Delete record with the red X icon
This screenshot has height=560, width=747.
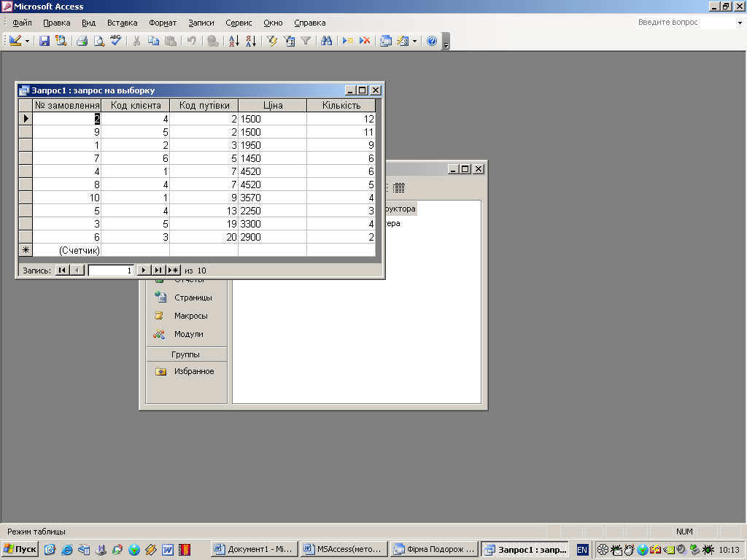coord(365,41)
